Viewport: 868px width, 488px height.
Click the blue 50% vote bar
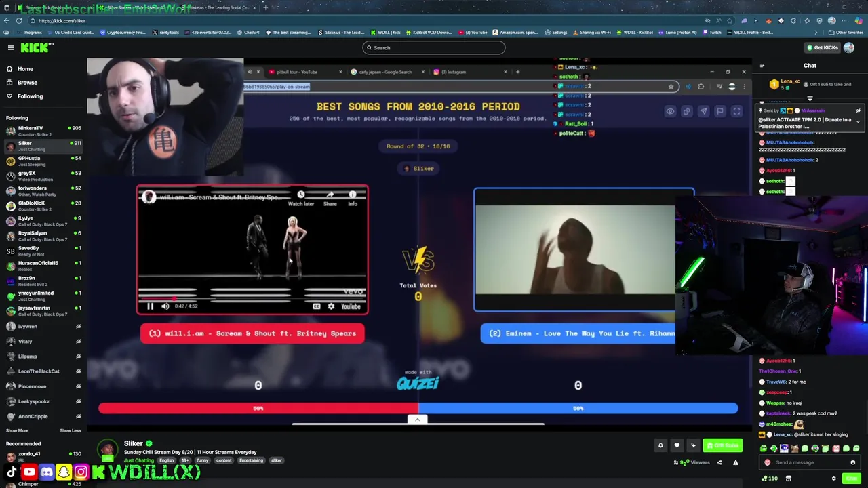click(578, 408)
